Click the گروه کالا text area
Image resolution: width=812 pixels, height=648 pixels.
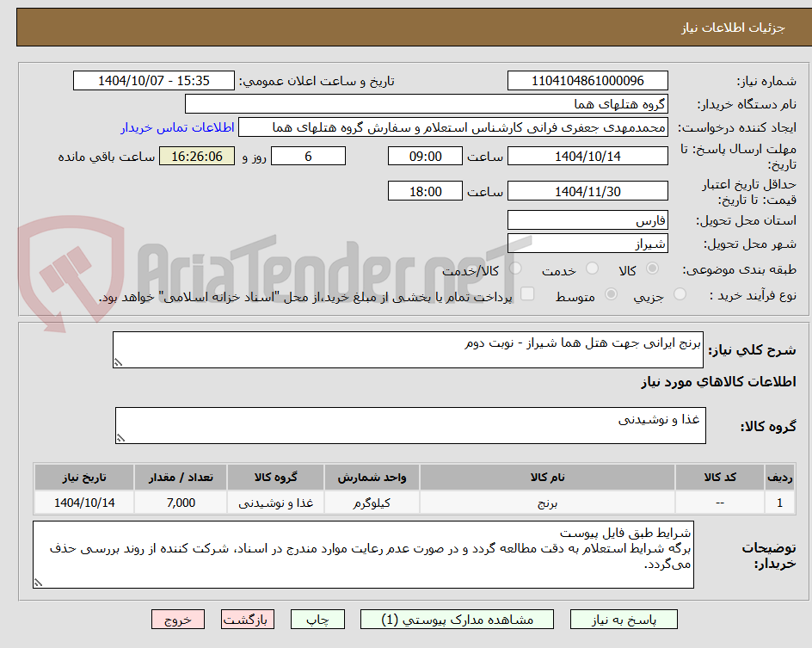pyautogui.click(x=410, y=426)
